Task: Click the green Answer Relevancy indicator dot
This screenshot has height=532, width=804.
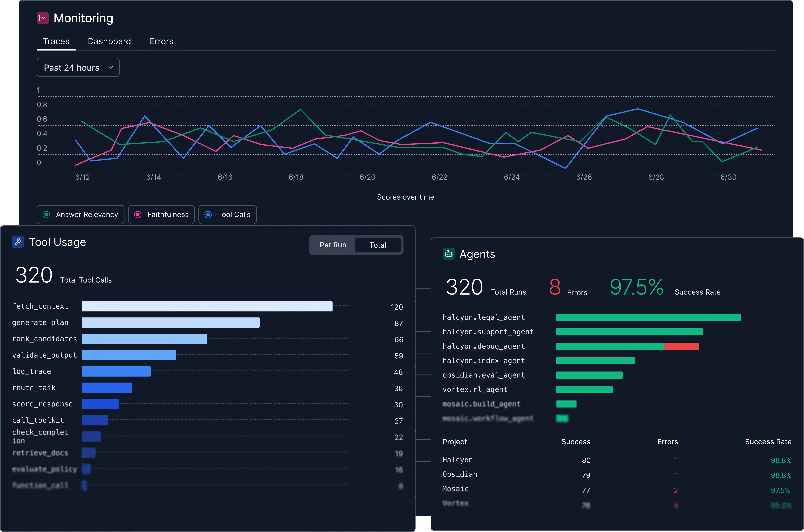Action: pos(46,214)
